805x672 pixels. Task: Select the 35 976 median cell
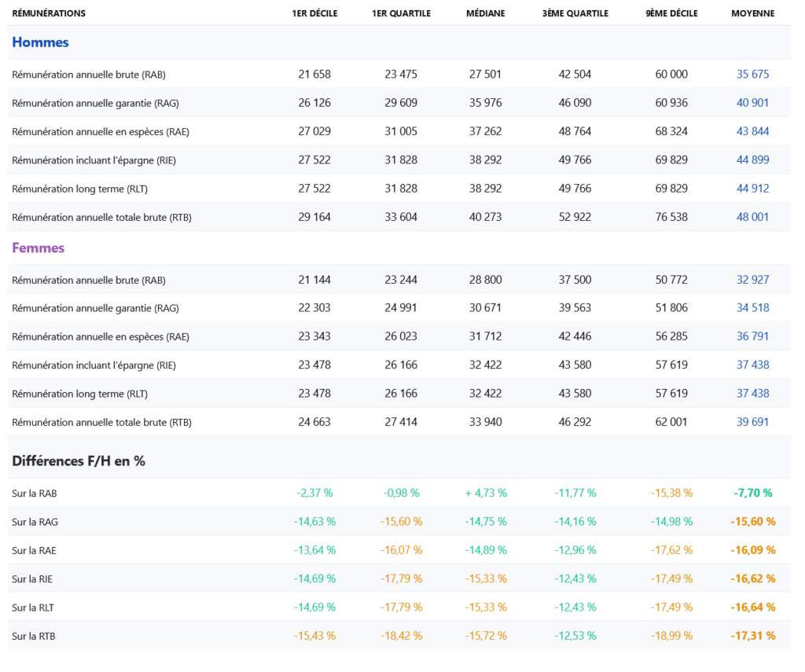tap(485, 103)
